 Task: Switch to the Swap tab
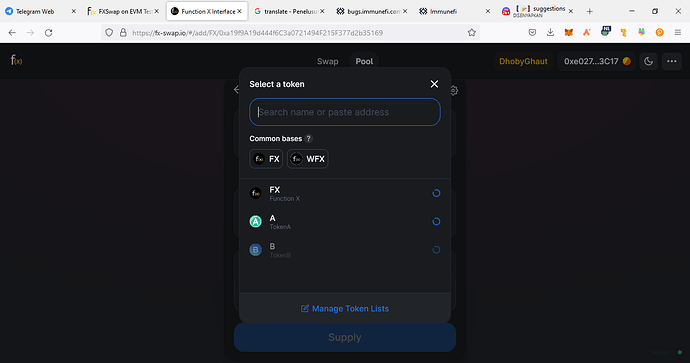[328, 61]
